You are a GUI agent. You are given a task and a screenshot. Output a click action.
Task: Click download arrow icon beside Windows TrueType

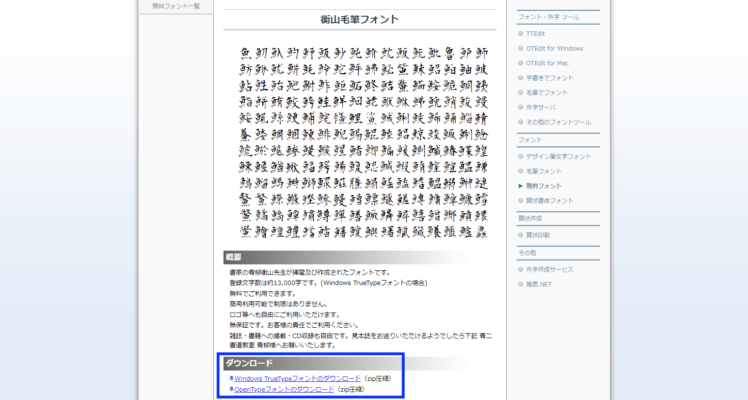coord(232,379)
